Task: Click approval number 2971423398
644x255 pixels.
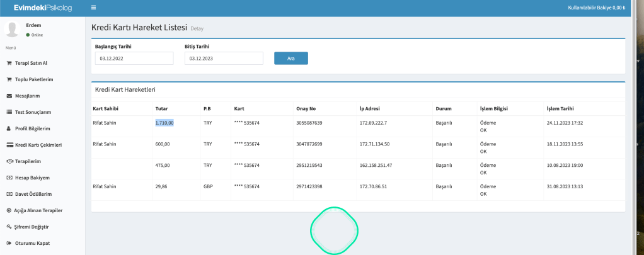Action: 309,186
